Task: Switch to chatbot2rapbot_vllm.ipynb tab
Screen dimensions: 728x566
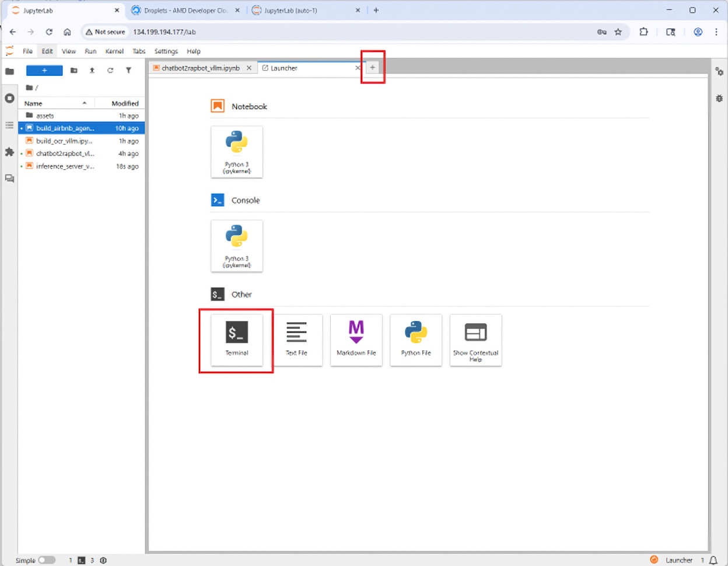Action: (x=200, y=68)
